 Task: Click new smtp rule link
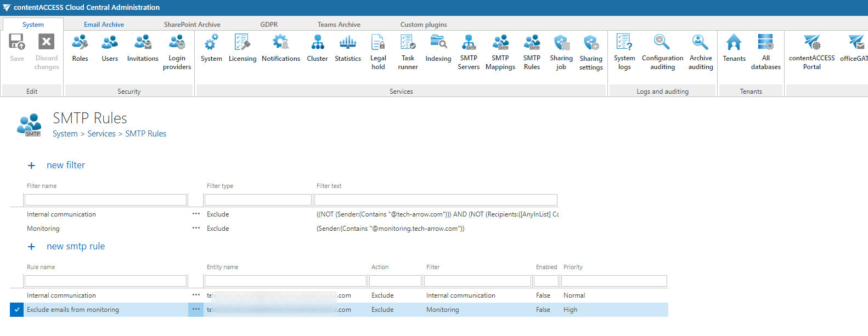pyautogui.click(x=76, y=246)
